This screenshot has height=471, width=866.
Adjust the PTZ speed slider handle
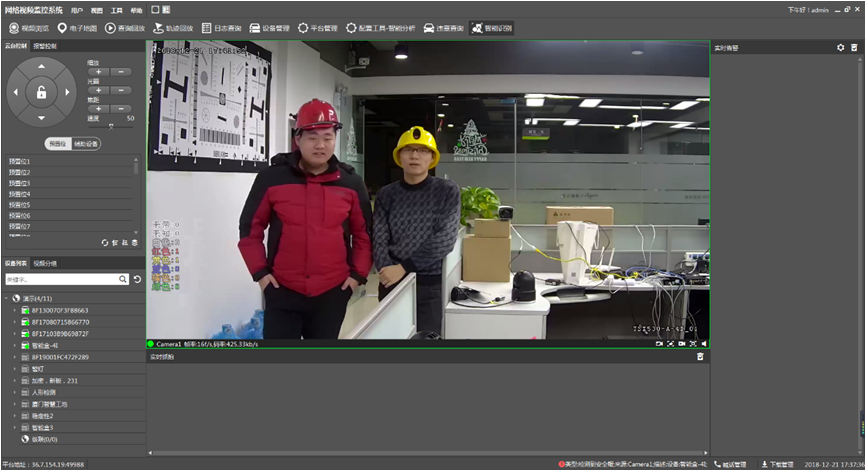(x=111, y=126)
